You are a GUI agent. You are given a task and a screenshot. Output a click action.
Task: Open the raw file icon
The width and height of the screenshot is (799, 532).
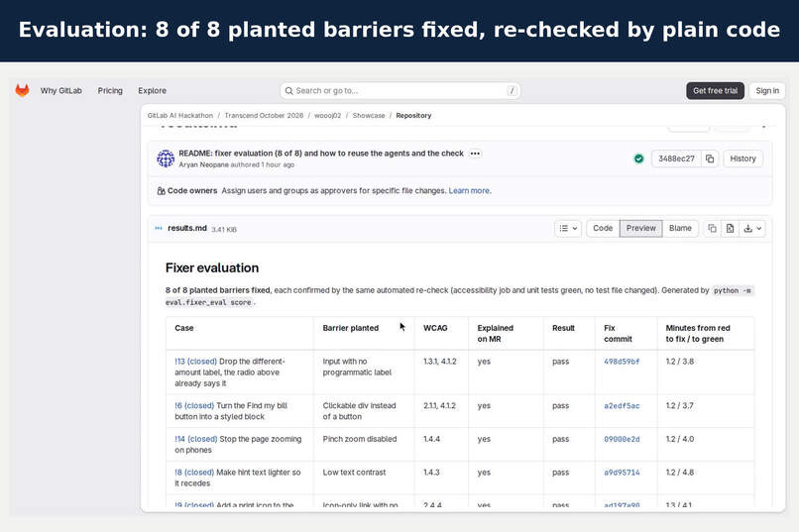click(730, 229)
